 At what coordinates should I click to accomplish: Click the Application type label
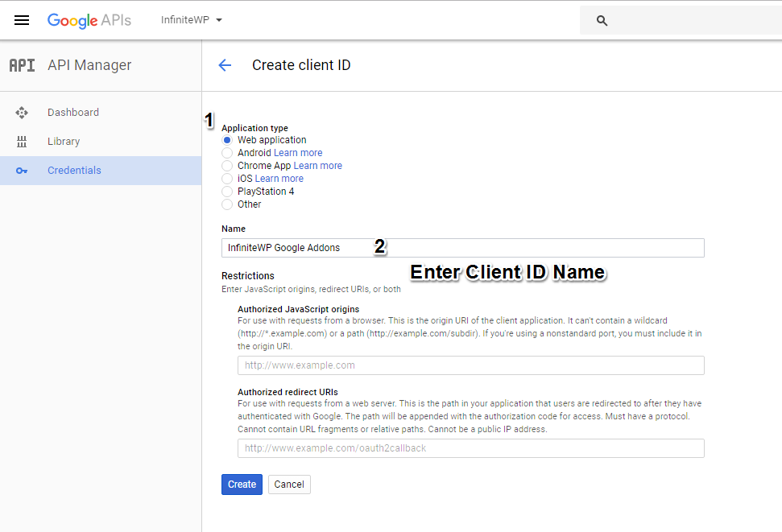pos(254,128)
